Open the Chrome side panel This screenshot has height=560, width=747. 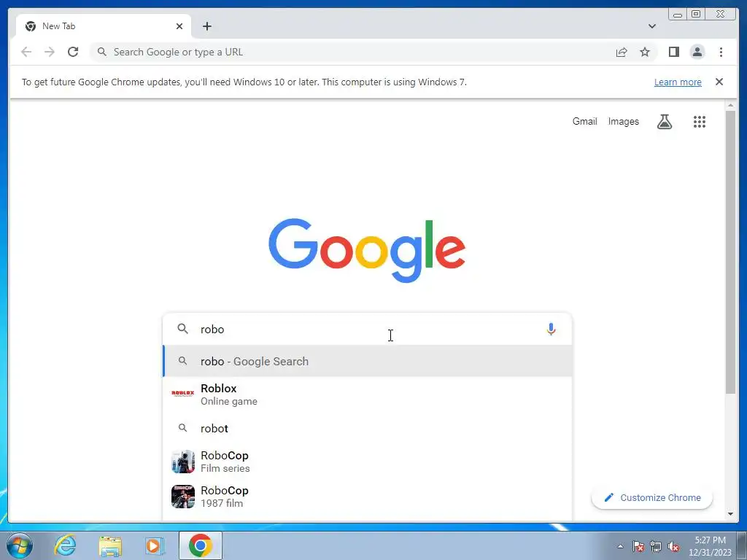click(x=673, y=52)
